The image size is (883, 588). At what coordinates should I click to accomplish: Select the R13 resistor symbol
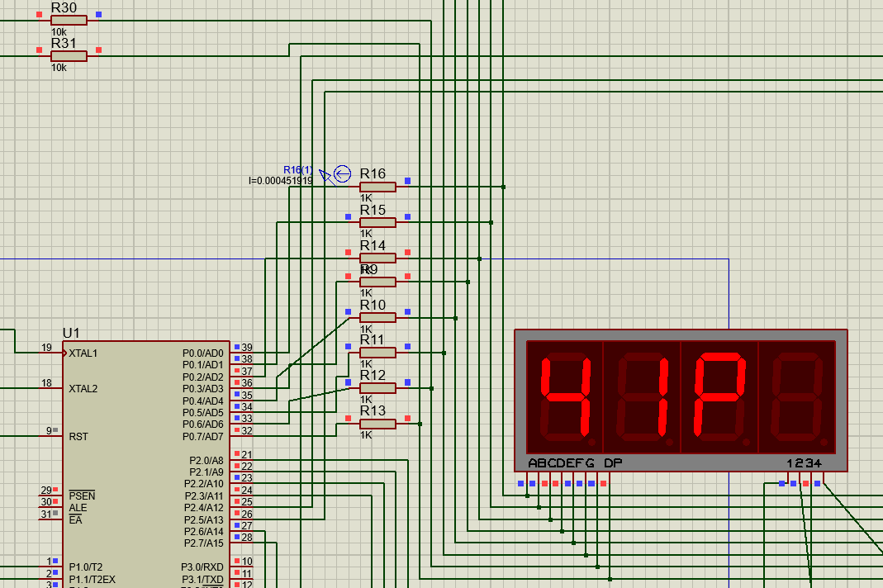(377, 424)
